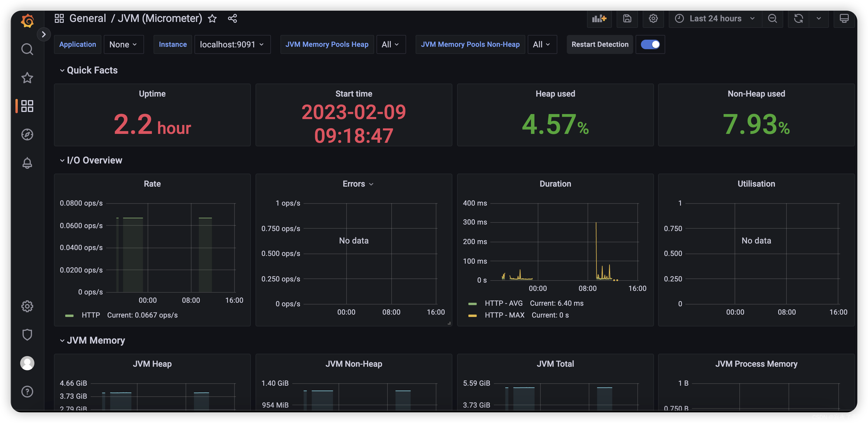Image resolution: width=868 pixels, height=423 pixels.
Task: Save the dashboard with the disk icon
Action: (627, 19)
